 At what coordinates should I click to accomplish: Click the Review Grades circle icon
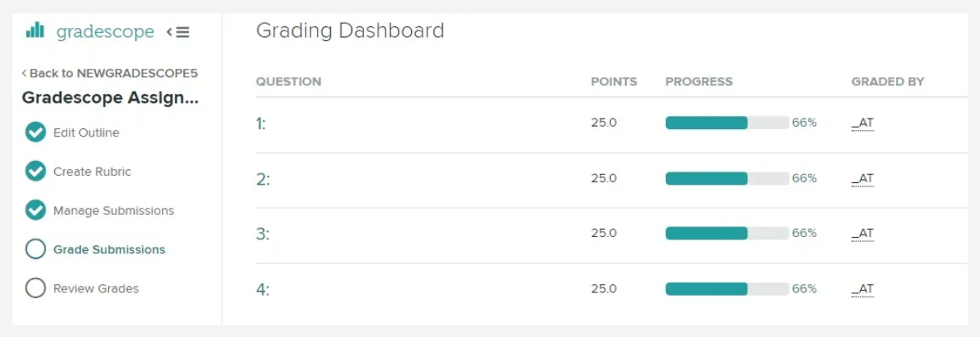coord(35,289)
